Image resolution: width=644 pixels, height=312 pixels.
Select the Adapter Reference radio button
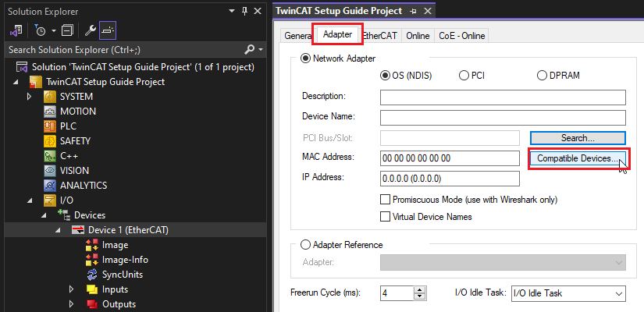pyautogui.click(x=305, y=245)
